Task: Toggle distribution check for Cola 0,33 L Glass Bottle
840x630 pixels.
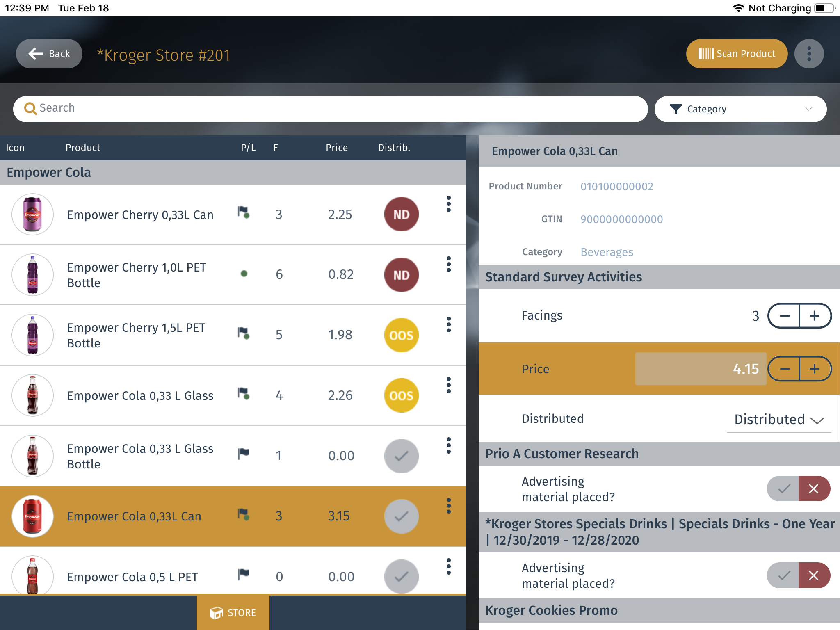Action: tap(401, 456)
